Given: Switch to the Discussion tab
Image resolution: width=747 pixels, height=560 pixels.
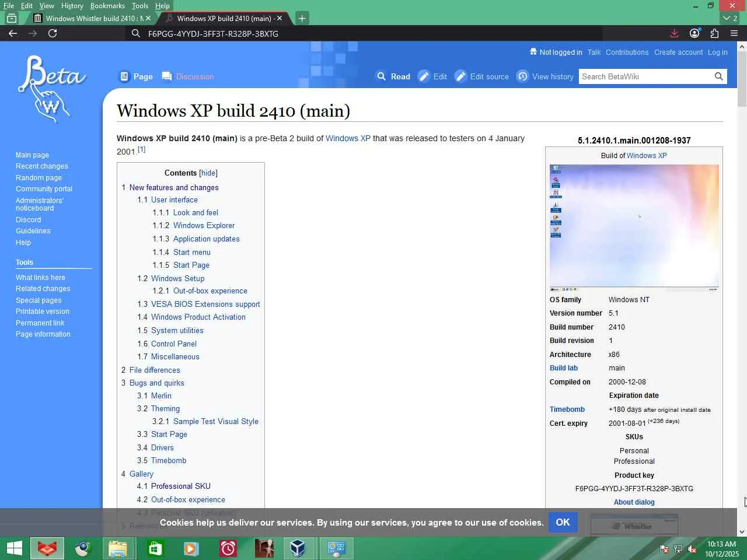Looking at the screenshot, I should (188, 76).
